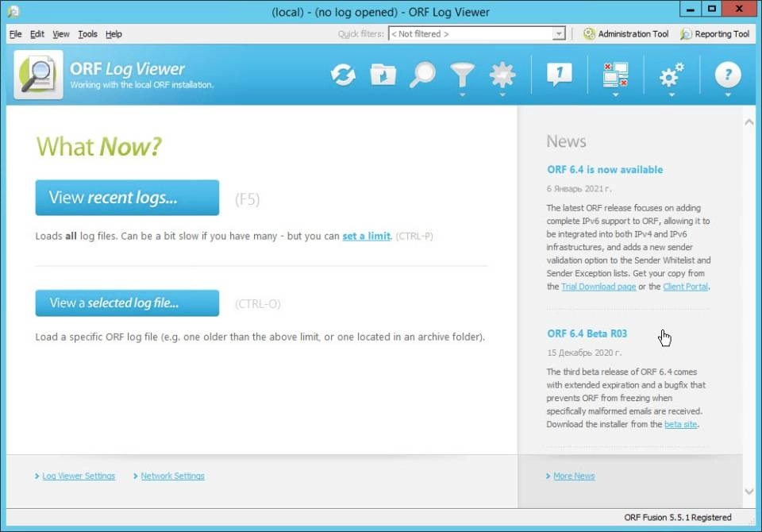Viewport: 762px width, 532px height.
Task: Click View recent logs button
Action: coord(127,198)
